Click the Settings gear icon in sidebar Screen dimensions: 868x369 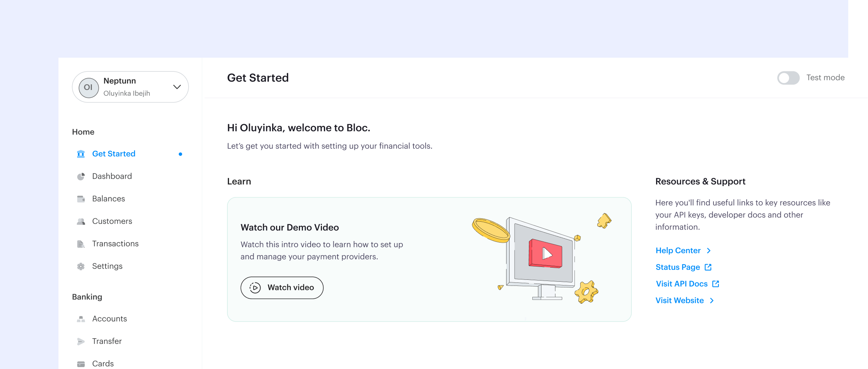coord(81,266)
